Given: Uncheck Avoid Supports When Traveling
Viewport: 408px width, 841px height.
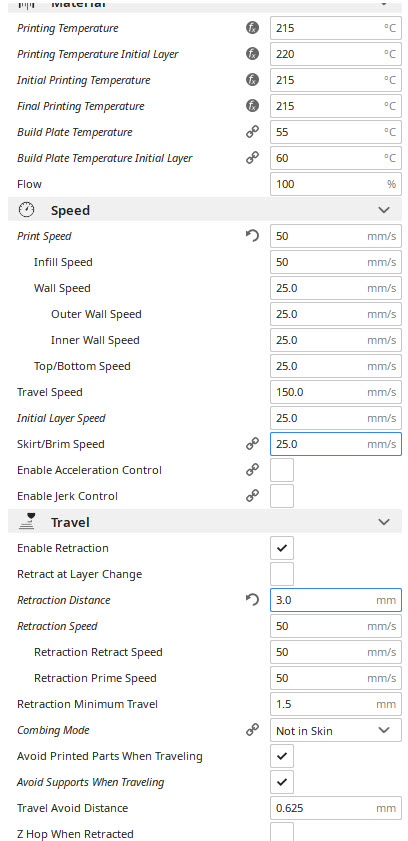Looking at the screenshot, I should click(282, 782).
